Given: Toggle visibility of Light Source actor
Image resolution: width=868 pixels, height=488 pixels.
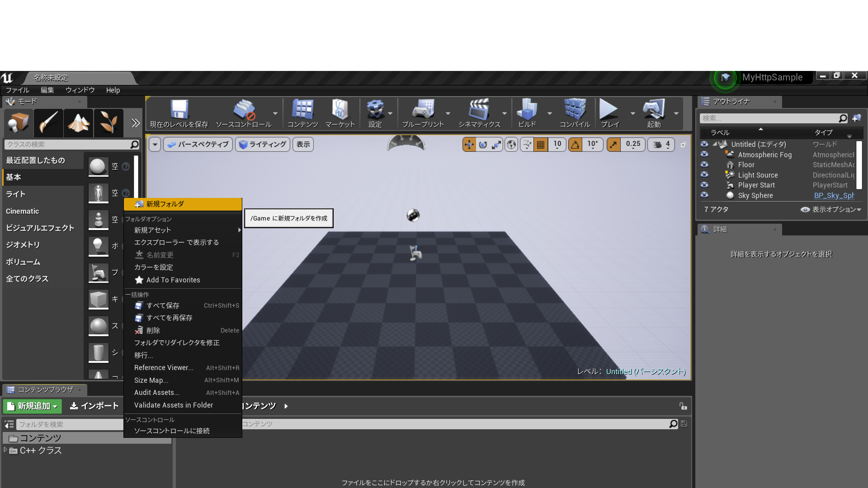Looking at the screenshot, I should [704, 175].
